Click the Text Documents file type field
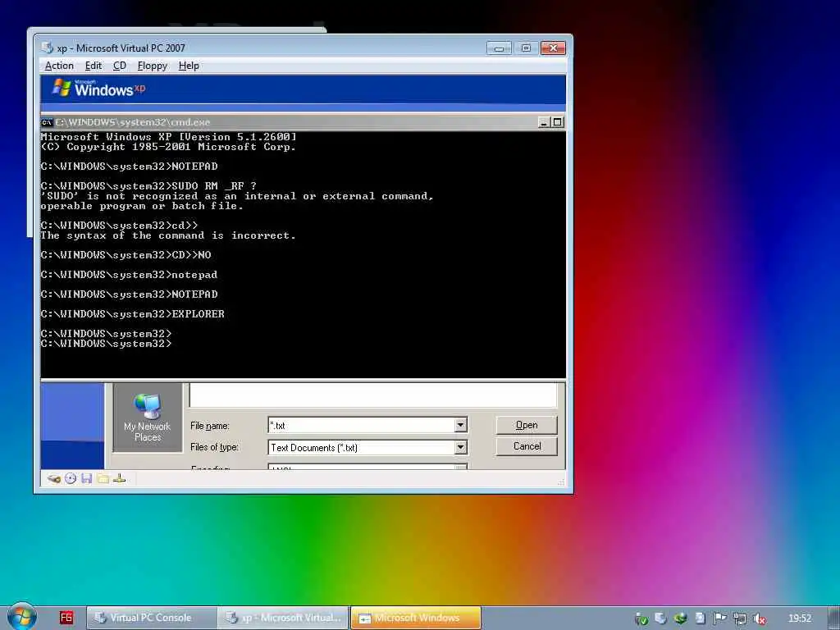The height and width of the screenshot is (630, 840). coord(362,447)
